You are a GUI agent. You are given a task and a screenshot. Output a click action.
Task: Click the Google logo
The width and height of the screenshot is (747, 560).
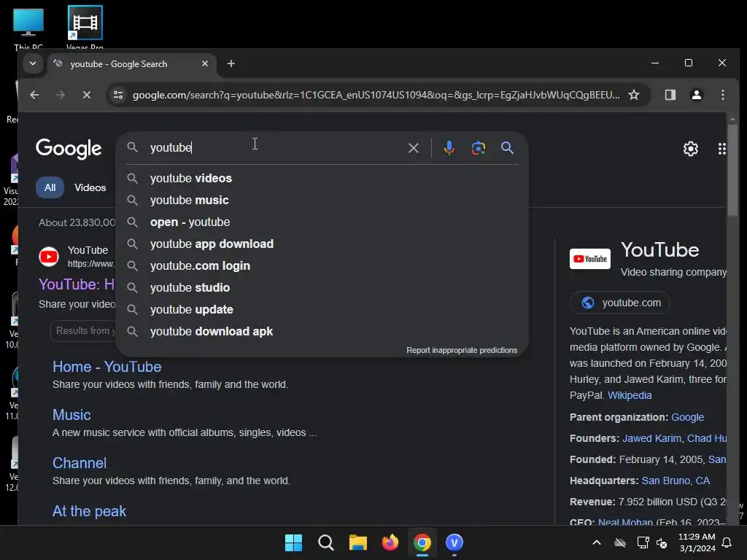pos(69,149)
